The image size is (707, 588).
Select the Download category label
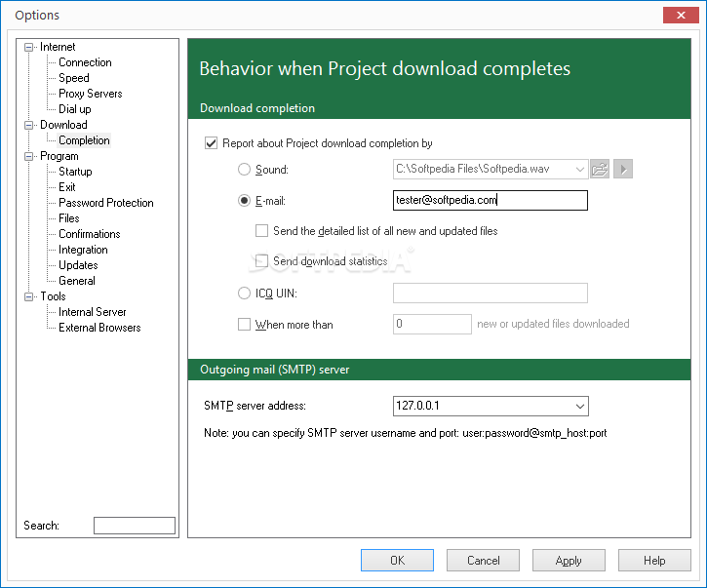pos(63,125)
